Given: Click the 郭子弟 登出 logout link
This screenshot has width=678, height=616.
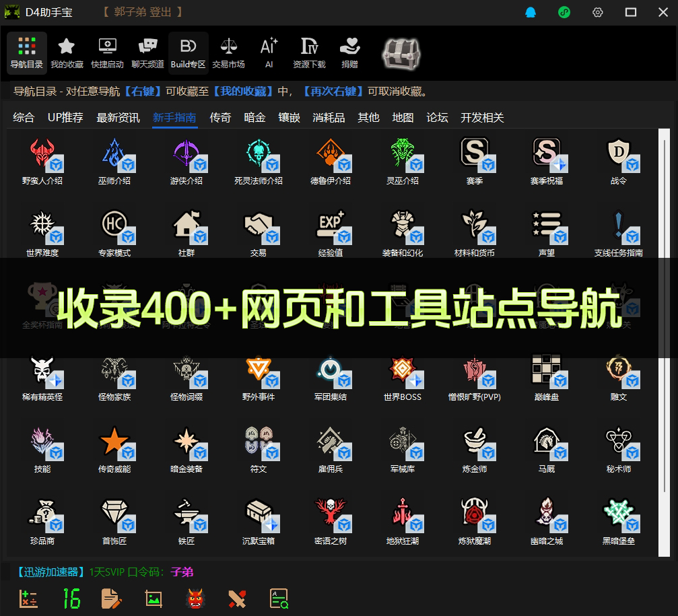Looking at the screenshot, I should pos(142,11).
